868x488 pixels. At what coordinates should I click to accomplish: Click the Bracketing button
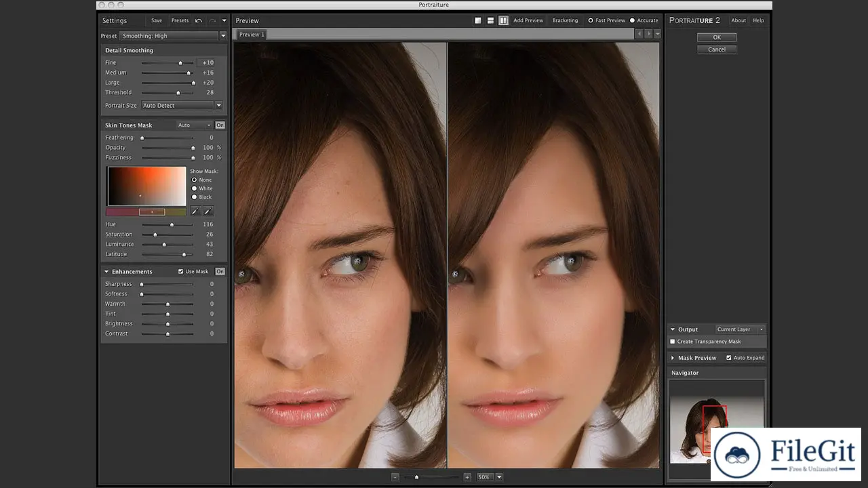point(565,20)
